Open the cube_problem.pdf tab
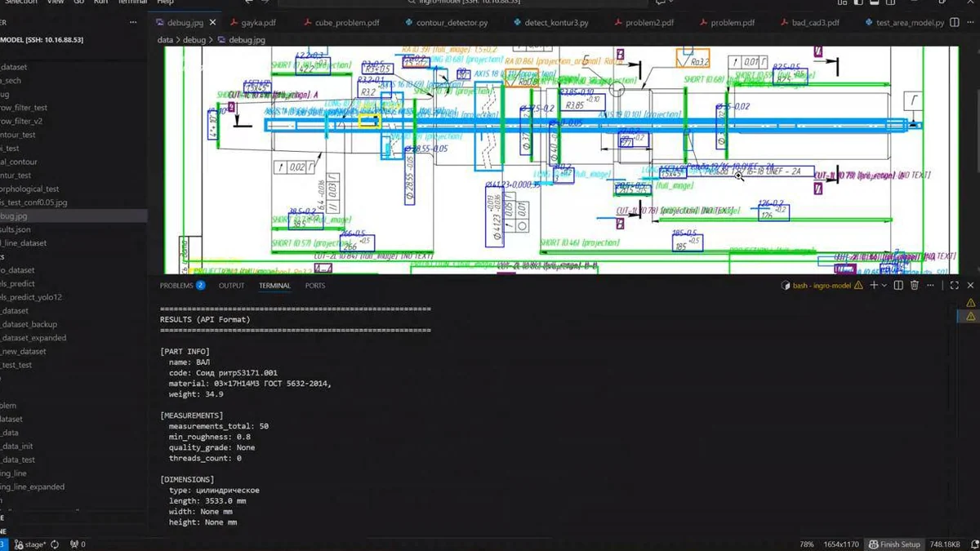The width and height of the screenshot is (980, 551). pos(341,23)
